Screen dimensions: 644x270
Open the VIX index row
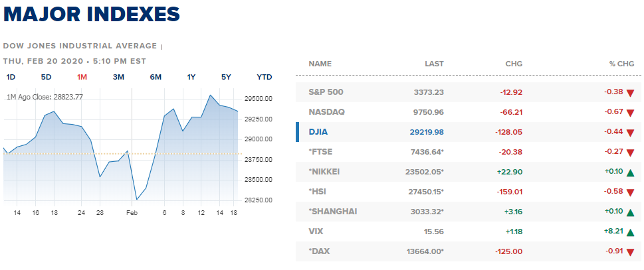click(469, 232)
